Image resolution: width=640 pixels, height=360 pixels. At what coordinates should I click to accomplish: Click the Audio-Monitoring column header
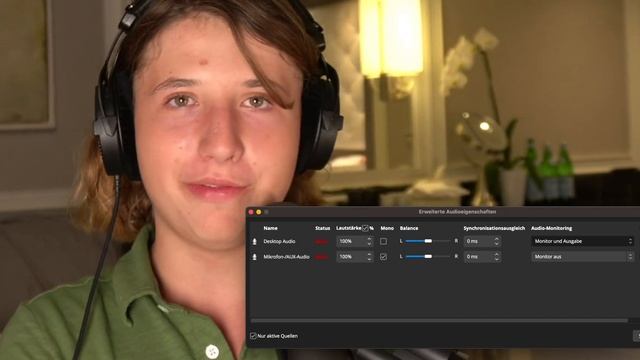551,228
